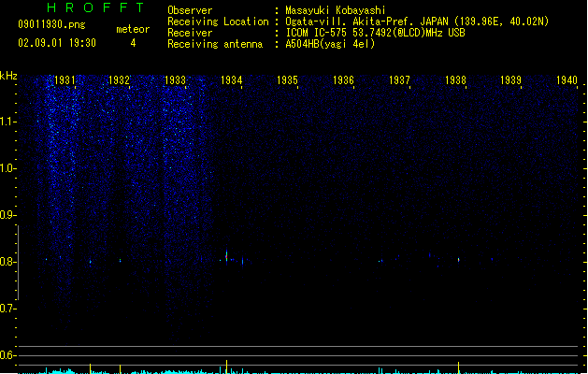This screenshot has height=374, width=588.
Task: Click the Receiver field label
Action: [190, 33]
